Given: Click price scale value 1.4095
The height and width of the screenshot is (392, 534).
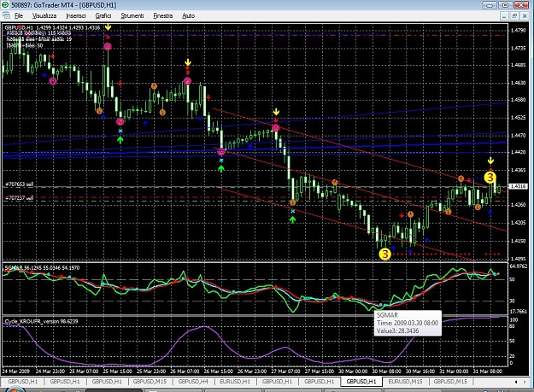Looking at the screenshot, I should [x=519, y=258].
